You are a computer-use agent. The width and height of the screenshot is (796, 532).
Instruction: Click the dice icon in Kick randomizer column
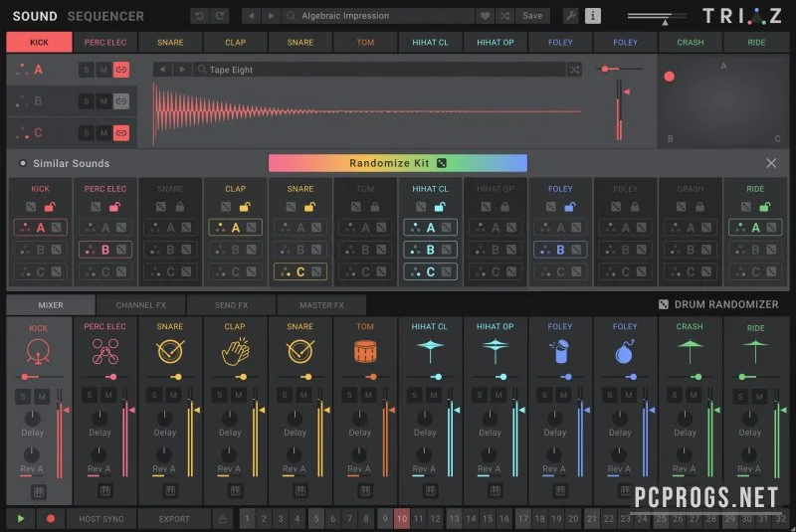[31, 207]
